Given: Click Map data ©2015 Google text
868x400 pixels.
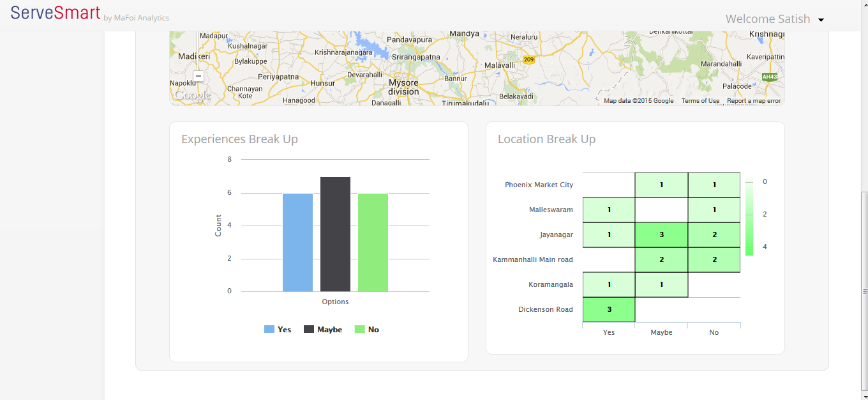Looking at the screenshot, I should tap(638, 101).
